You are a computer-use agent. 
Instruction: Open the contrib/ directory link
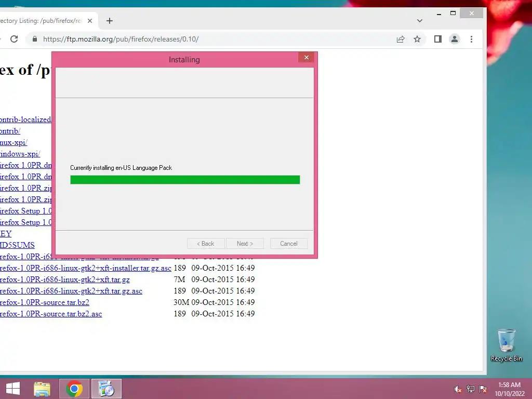coord(10,131)
